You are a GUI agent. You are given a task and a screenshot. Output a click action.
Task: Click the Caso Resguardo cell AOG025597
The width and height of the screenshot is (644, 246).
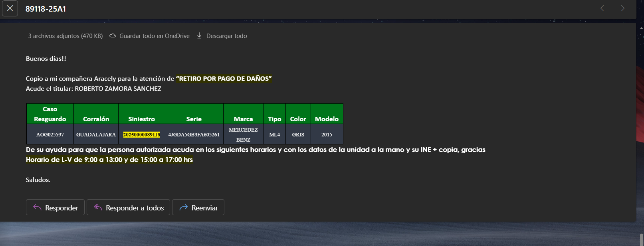50,135
